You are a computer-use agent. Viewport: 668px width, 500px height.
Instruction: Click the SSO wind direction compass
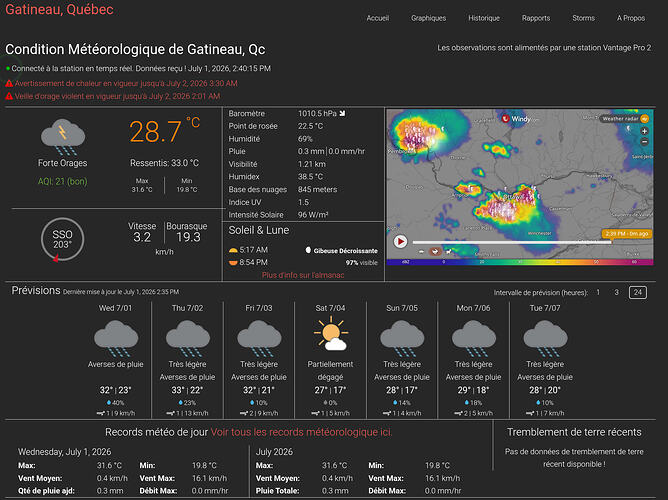[x=62, y=239]
